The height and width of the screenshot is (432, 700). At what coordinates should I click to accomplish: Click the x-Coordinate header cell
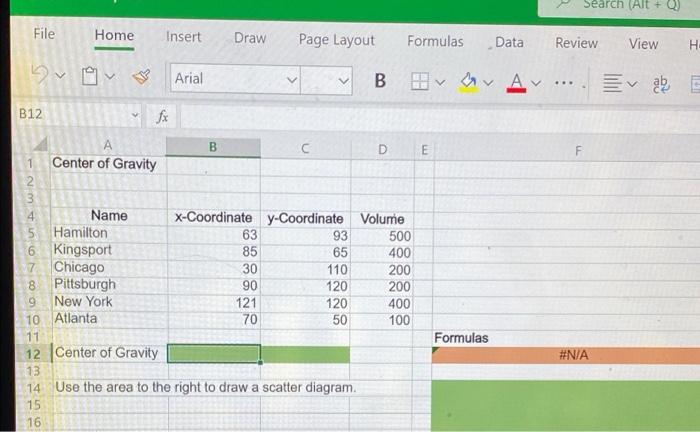213,218
